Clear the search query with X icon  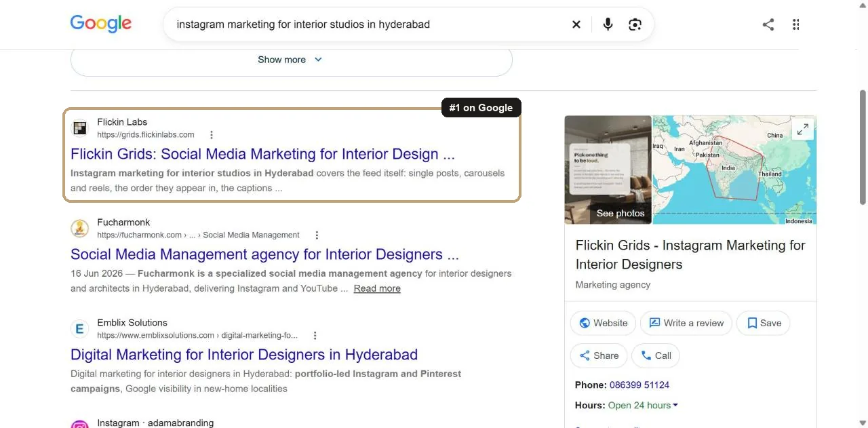click(576, 24)
